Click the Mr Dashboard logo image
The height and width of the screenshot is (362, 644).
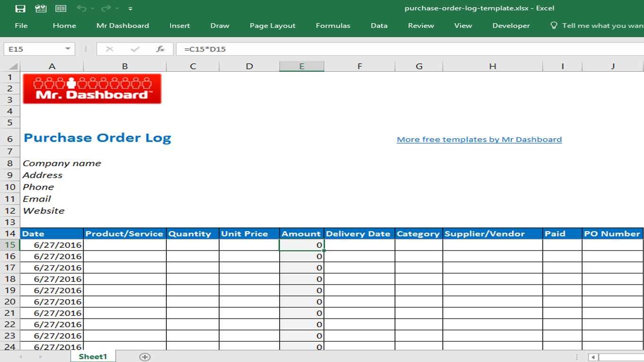(92, 88)
